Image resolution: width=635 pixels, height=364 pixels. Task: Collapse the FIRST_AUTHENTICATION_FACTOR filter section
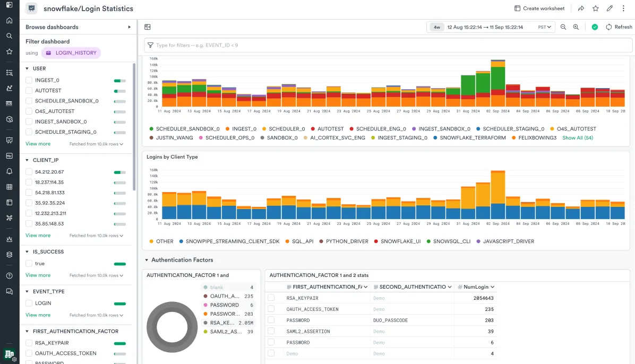[x=27, y=331]
